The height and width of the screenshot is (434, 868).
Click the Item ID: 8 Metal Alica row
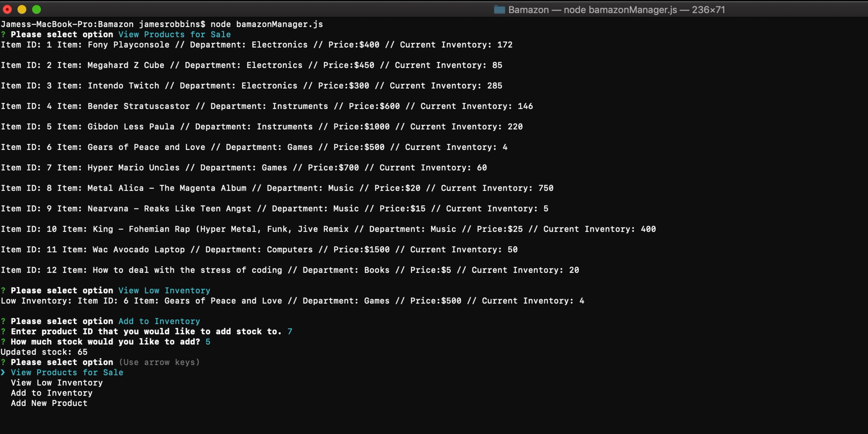click(x=277, y=188)
